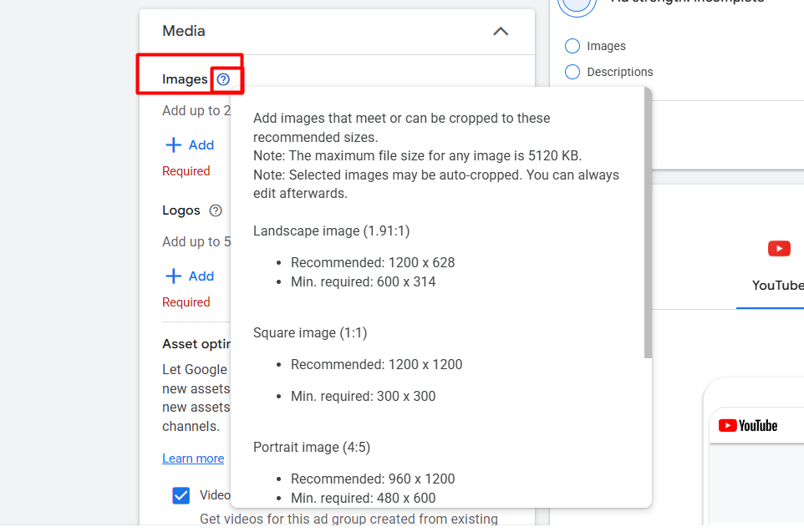
Task: Click the Add text under Logos
Action: click(x=201, y=276)
